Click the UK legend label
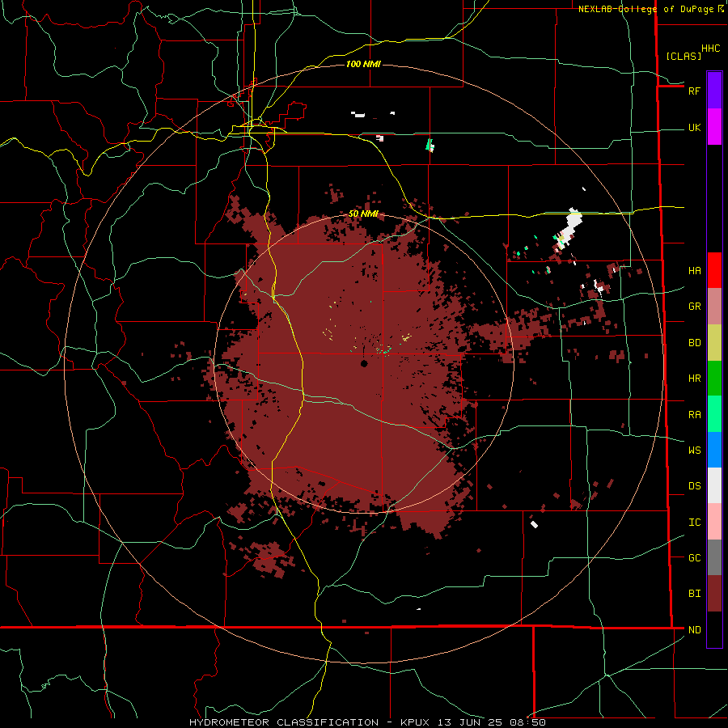The height and width of the screenshot is (728, 728). tap(694, 127)
